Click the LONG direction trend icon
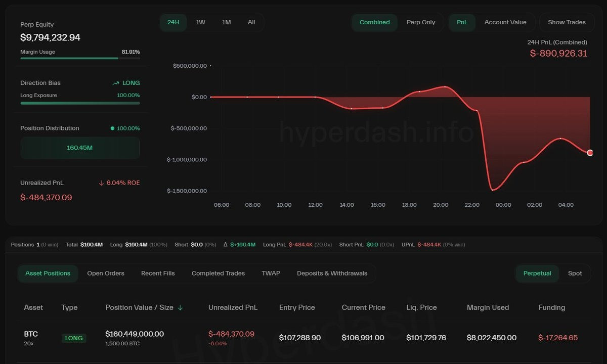The image size is (607, 364). coord(116,83)
